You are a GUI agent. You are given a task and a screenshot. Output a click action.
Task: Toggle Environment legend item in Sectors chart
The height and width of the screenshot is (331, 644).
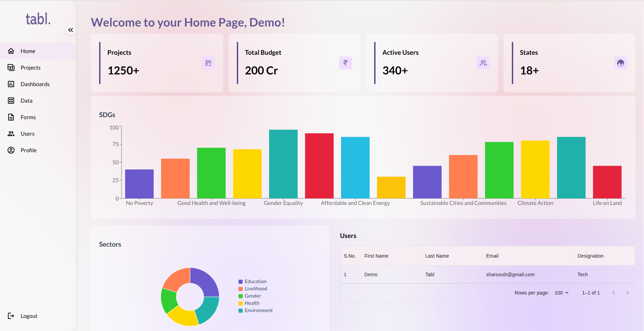coord(258,310)
